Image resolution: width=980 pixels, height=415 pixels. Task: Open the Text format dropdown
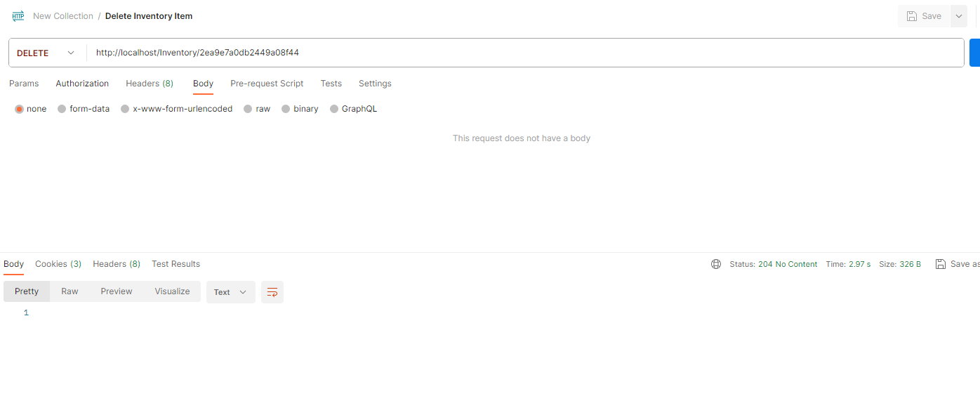click(230, 292)
